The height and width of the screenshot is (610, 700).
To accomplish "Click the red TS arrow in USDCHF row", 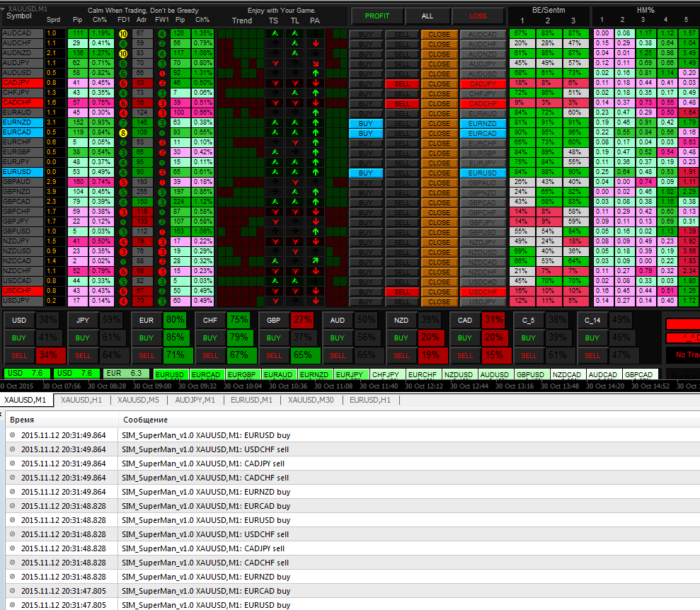I will (x=275, y=291).
